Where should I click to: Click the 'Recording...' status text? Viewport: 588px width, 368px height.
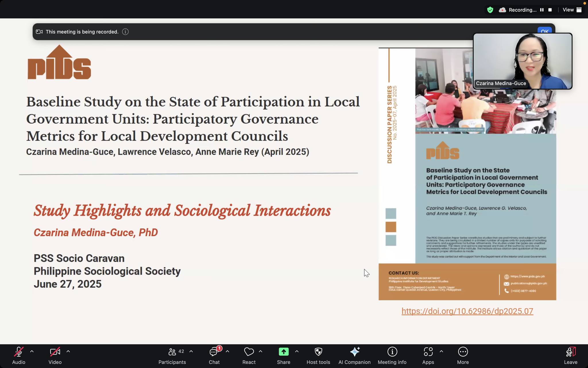[523, 10]
